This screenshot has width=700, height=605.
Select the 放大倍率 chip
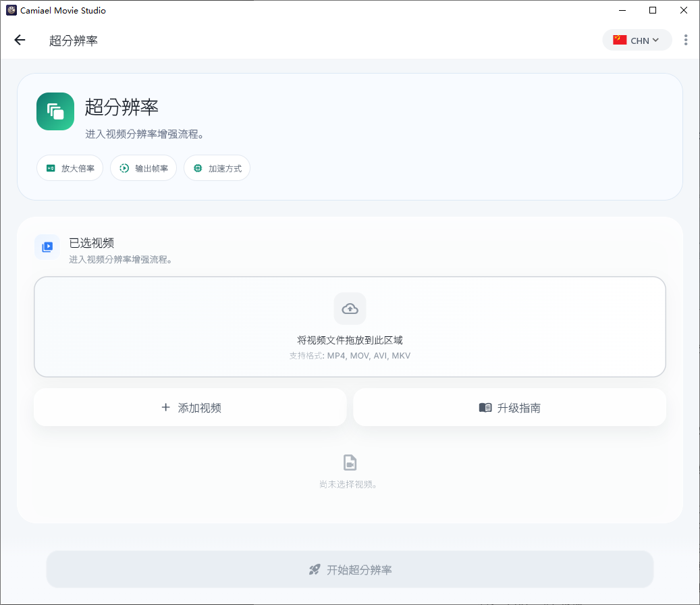point(70,168)
